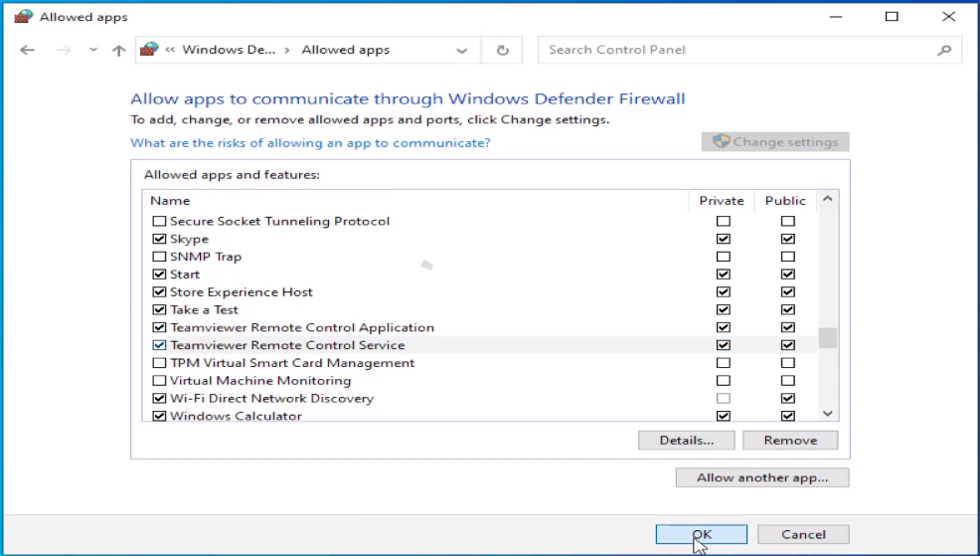Image resolution: width=980 pixels, height=556 pixels.
Task: Toggle Private checkbox for SNMP Trap
Action: (x=724, y=257)
